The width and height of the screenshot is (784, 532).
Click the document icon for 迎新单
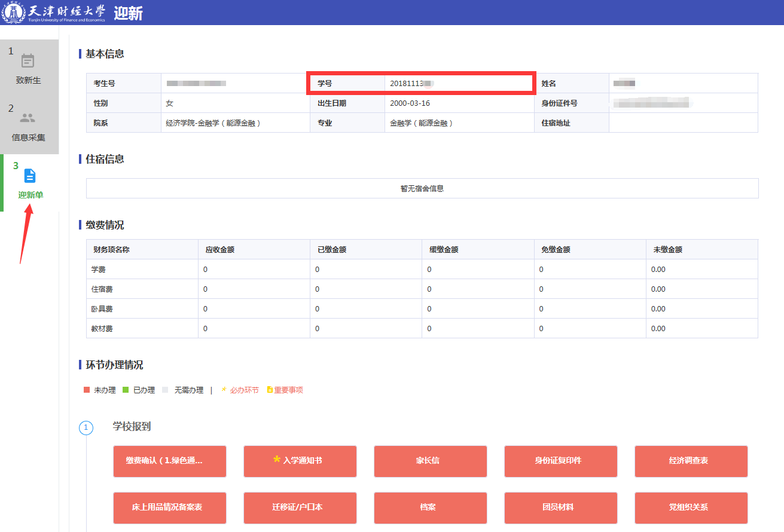pos(30,176)
